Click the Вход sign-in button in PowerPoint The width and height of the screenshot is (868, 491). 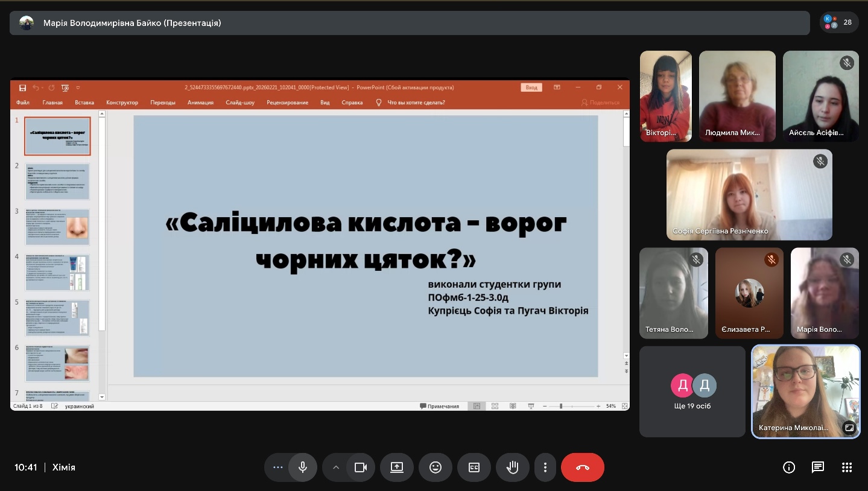coord(531,87)
